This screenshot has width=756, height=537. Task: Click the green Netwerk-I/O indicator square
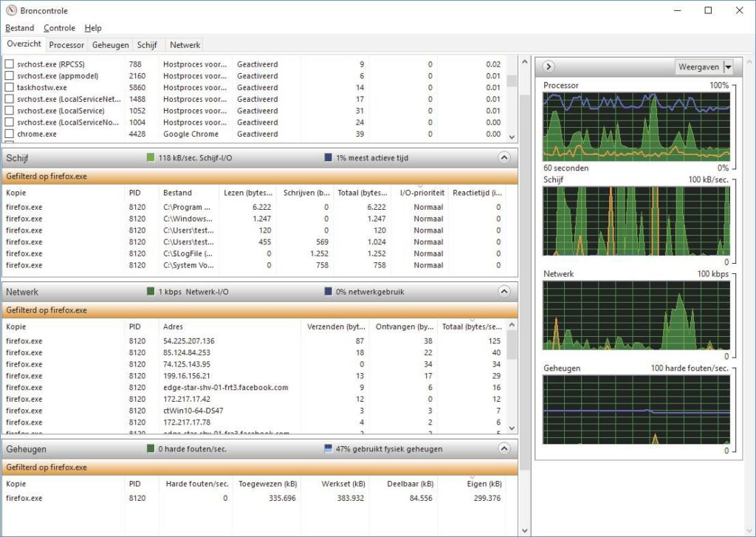click(151, 292)
